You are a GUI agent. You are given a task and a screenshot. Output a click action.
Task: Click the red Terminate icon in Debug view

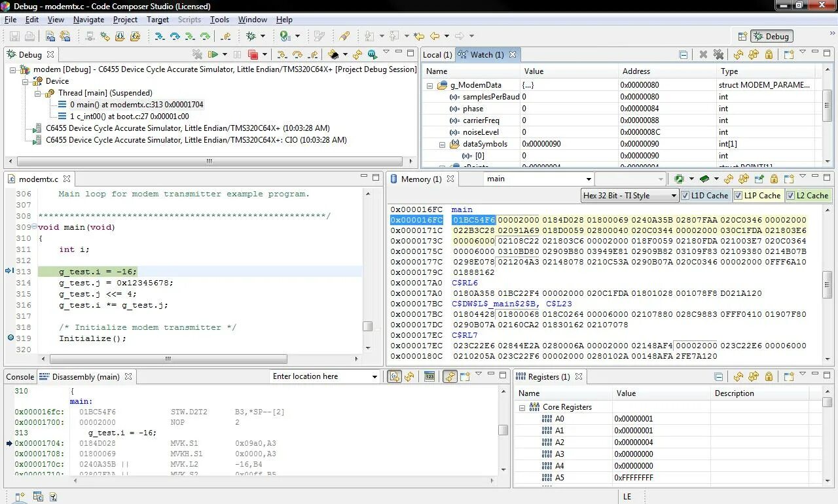[x=253, y=54]
